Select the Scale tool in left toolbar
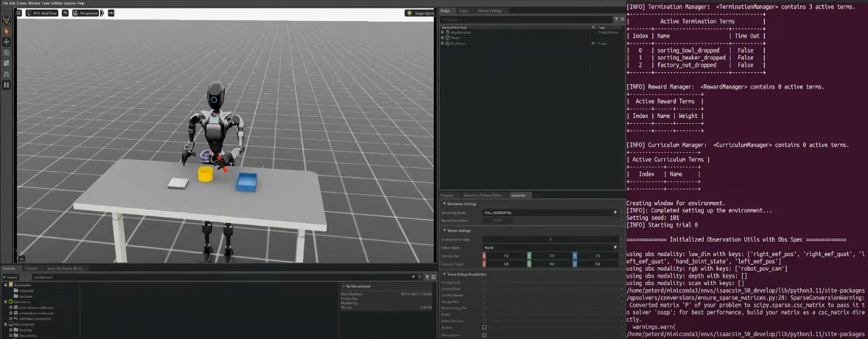 (7, 63)
